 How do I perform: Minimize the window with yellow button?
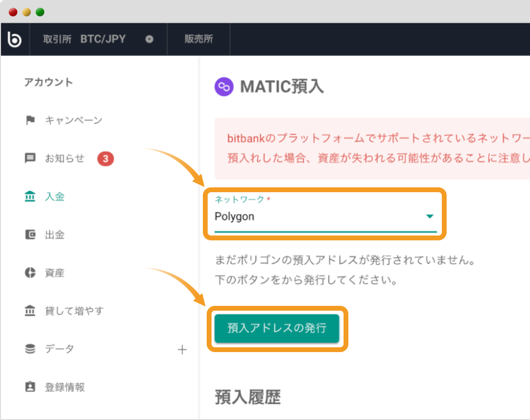(x=26, y=12)
